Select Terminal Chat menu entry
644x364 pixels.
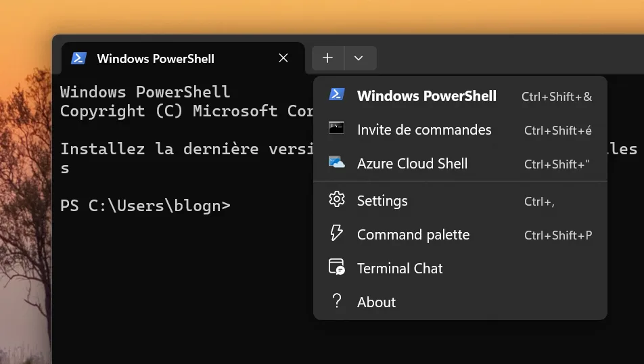(400, 269)
